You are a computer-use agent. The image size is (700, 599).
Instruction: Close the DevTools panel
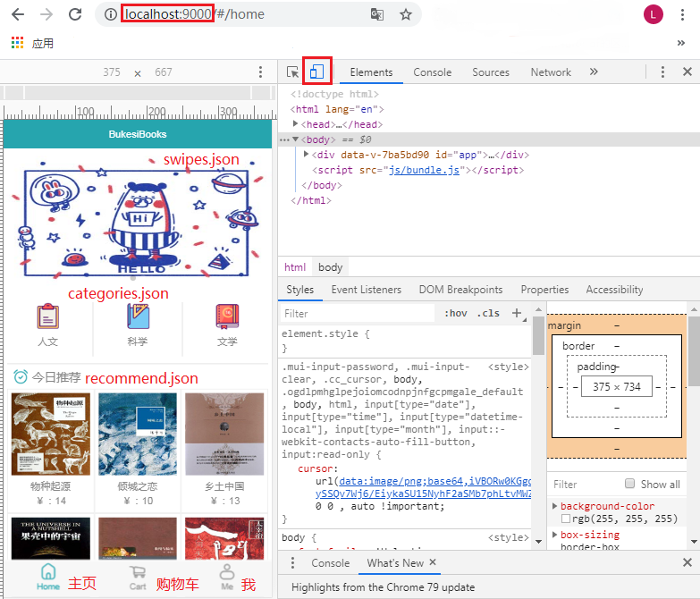(x=687, y=72)
